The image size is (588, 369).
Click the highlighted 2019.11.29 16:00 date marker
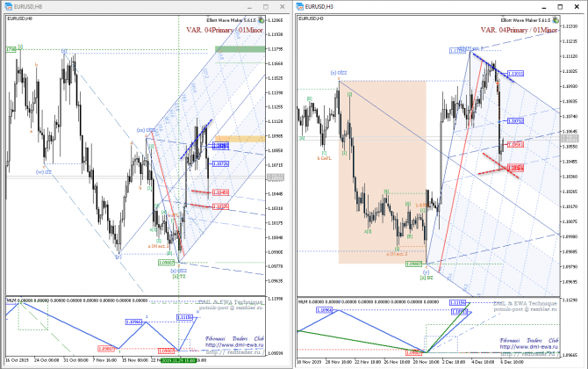coord(178,360)
